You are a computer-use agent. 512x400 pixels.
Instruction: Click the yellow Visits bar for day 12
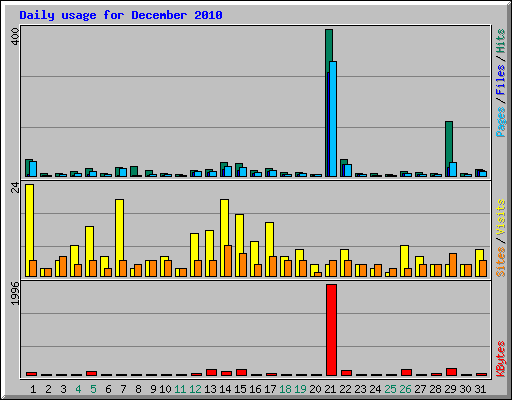coord(194,247)
